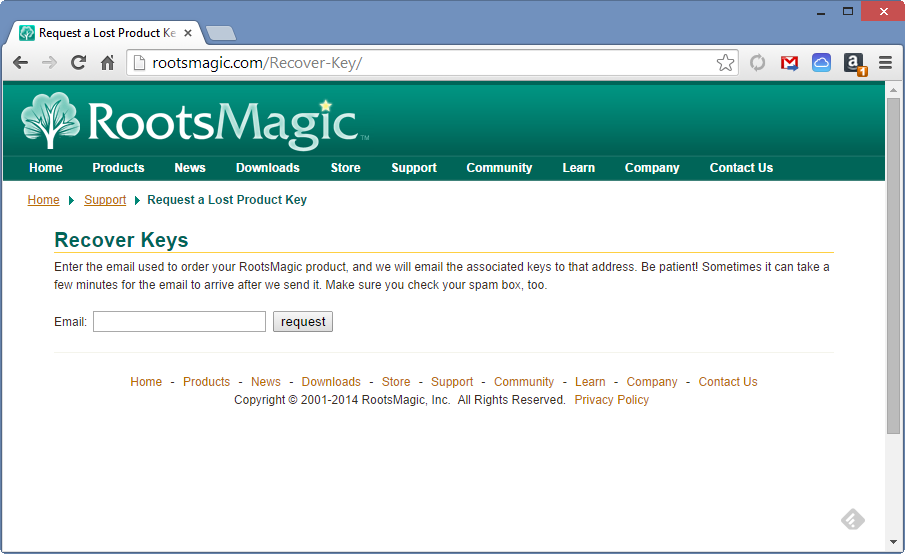
Task: Select the Request a Lost Product Key tab
Action: tap(107, 33)
